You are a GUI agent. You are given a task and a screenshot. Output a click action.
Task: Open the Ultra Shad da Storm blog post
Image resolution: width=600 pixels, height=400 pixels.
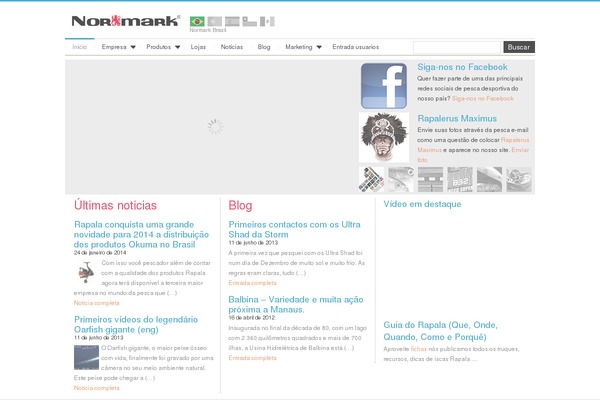tap(294, 229)
